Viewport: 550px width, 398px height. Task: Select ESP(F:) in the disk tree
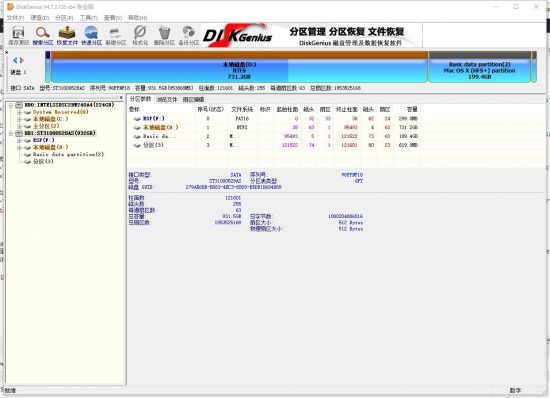point(43,140)
